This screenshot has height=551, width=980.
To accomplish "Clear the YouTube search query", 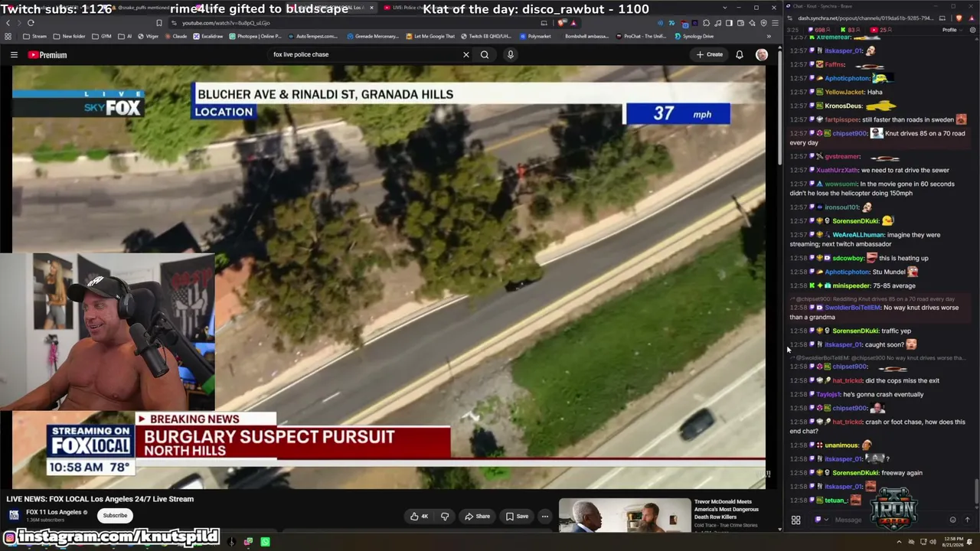I will click(465, 54).
